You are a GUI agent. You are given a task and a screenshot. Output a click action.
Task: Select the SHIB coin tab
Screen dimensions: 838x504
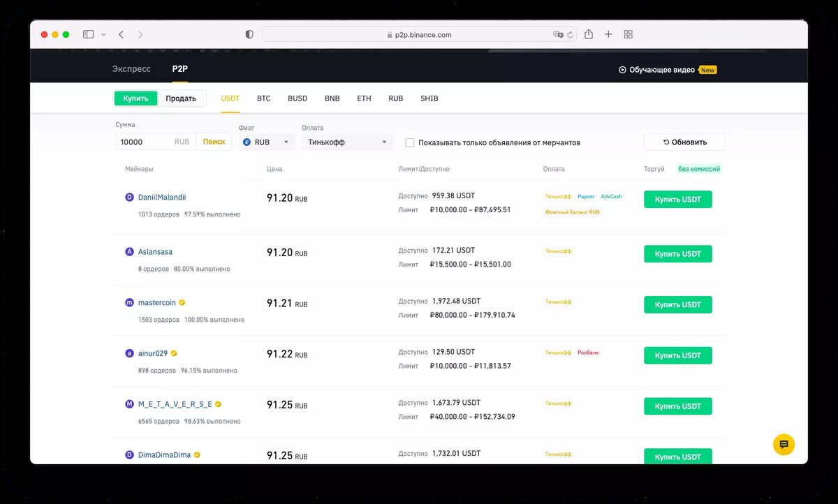pyautogui.click(x=429, y=98)
